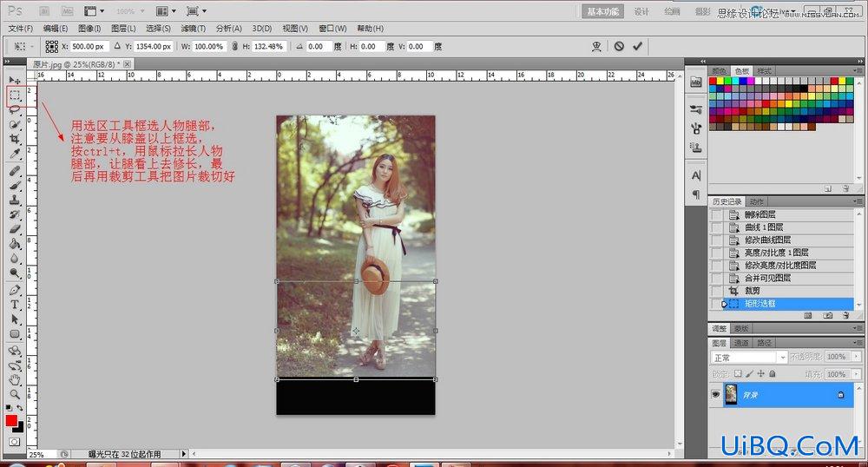
Task: Open 滤镜(T) menu
Action: [193, 29]
